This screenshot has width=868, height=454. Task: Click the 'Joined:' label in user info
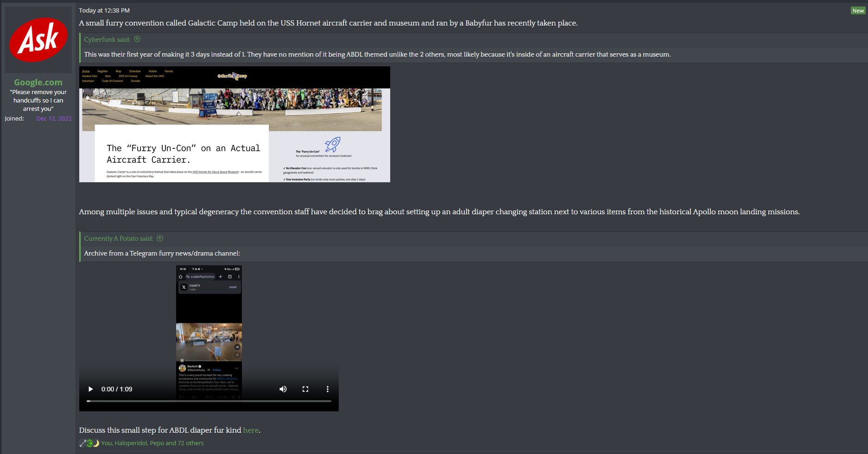click(x=14, y=119)
